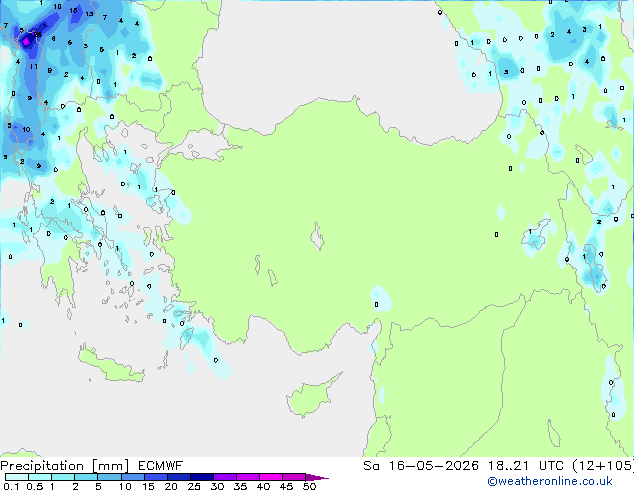Click the '35' legend scale label
This screenshot has height=490, width=634.
(x=240, y=486)
